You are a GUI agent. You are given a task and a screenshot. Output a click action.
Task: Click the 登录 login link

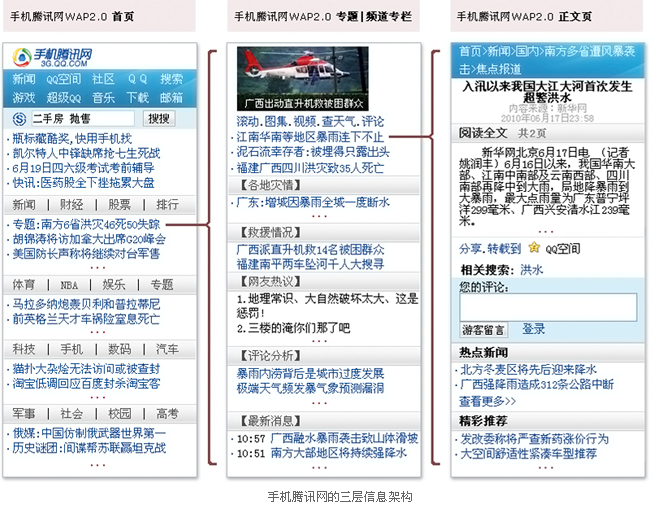pos(533,330)
